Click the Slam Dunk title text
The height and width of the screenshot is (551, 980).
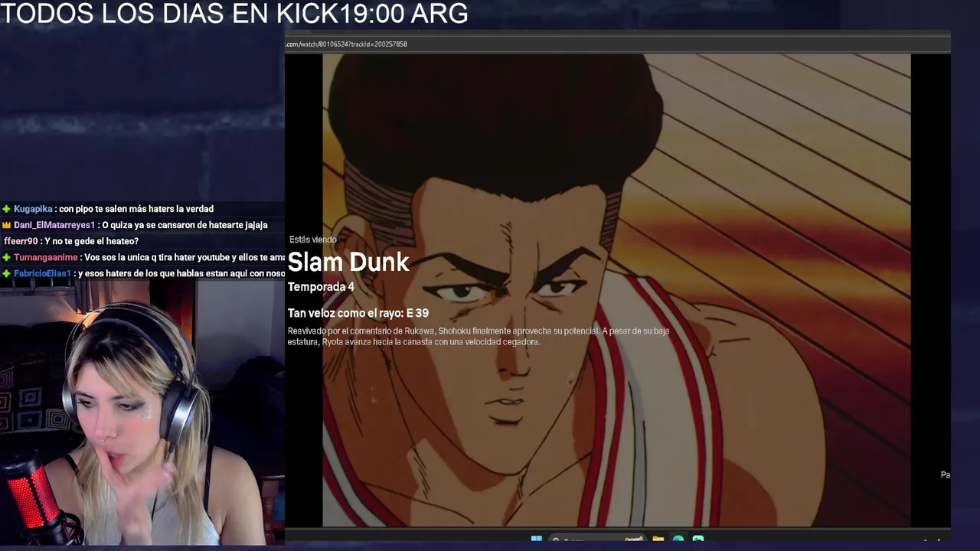(348, 262)
